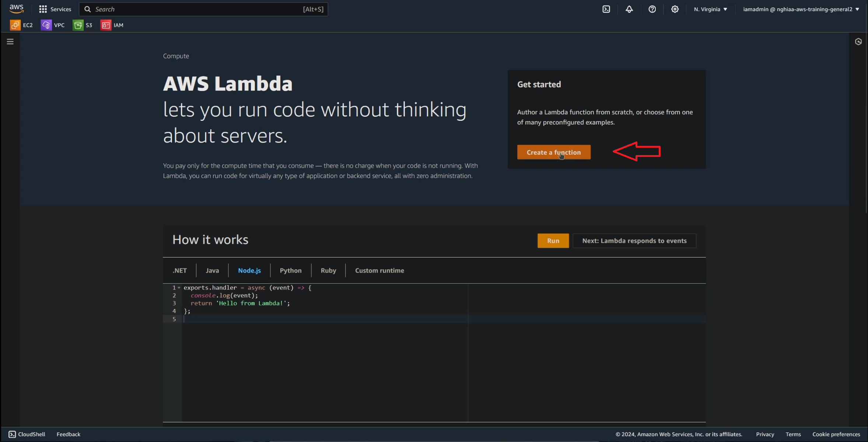Click the Create a function button
This screenshot has width=868, height=442.
tap(554, 152)
